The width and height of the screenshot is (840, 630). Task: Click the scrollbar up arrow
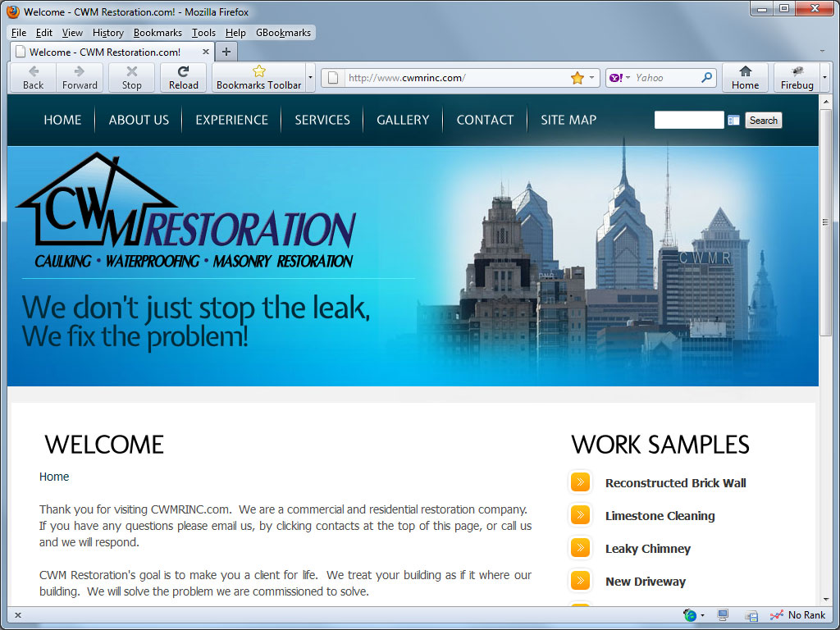coord(825,101)
